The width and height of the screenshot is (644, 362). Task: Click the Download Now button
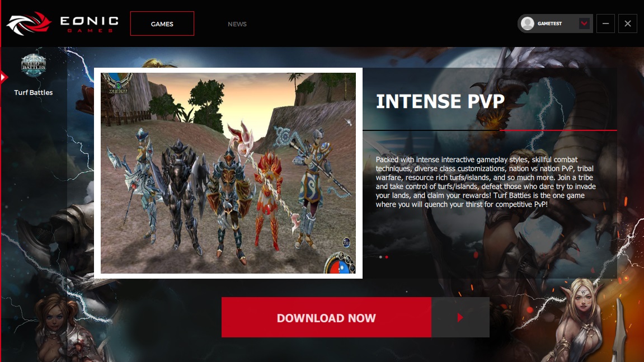click(x=326, y=317)
